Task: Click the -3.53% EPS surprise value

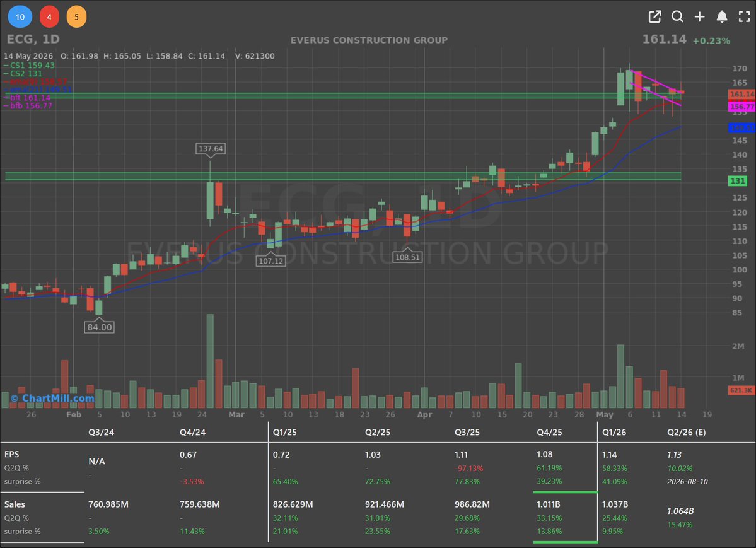Action: pyautogui.click(x=192, y=481)
